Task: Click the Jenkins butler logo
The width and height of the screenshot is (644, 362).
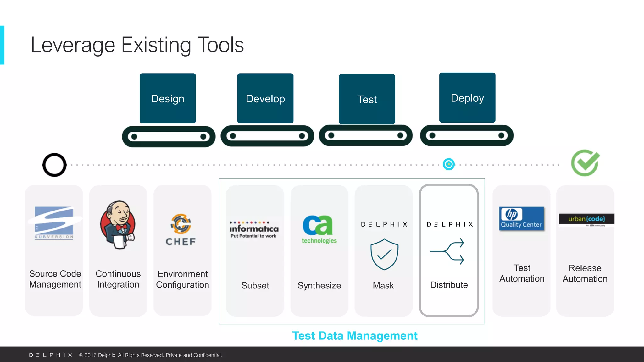Action: pyautogui.click(x=118, y=225)
